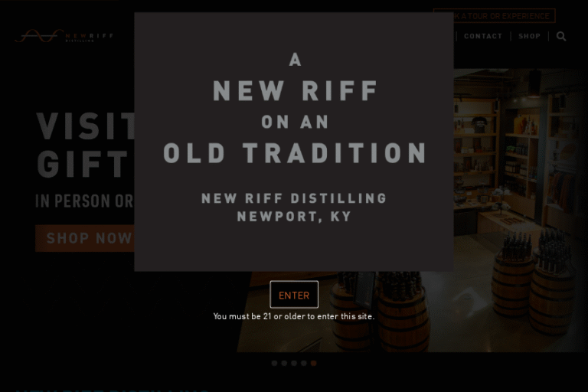Click the OLD TRADITION heading in the modal
588x392 pixels.
(x=295, y=153)
